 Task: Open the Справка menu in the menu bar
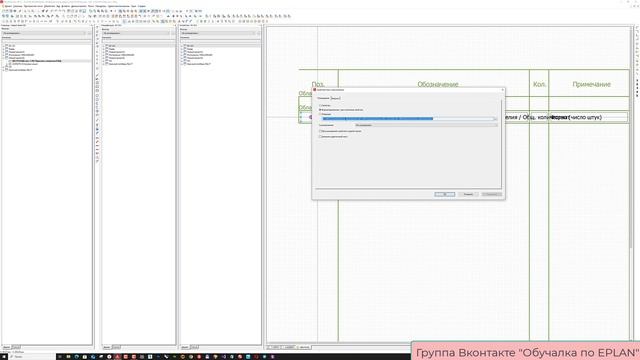tap(142, 7)
